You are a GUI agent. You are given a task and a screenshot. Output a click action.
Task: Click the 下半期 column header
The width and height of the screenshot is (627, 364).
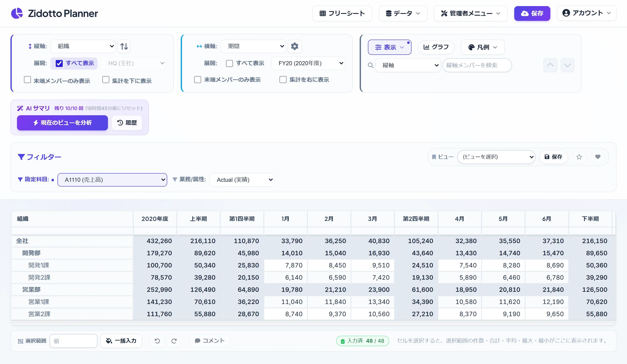click(x=590, y=219)
